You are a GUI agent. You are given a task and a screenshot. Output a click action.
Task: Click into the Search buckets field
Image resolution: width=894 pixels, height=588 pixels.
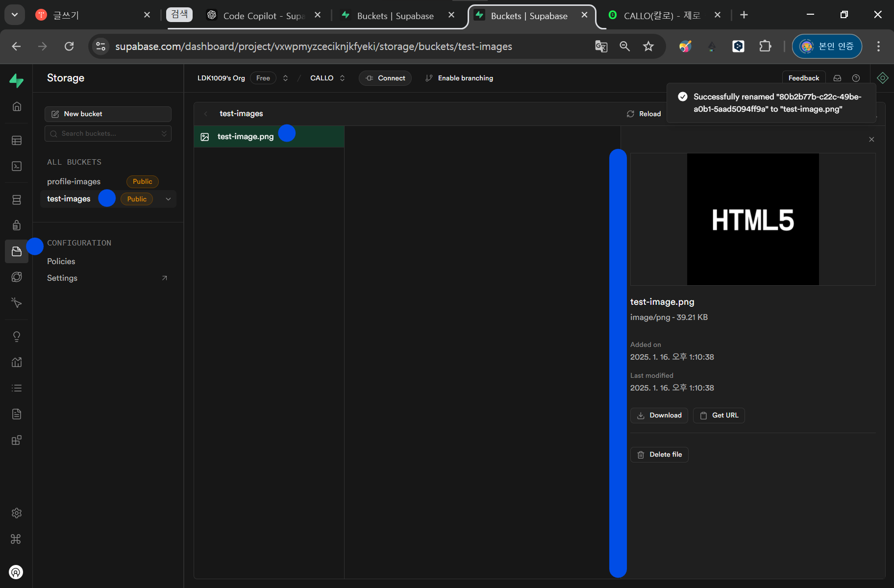coord(108,134)
